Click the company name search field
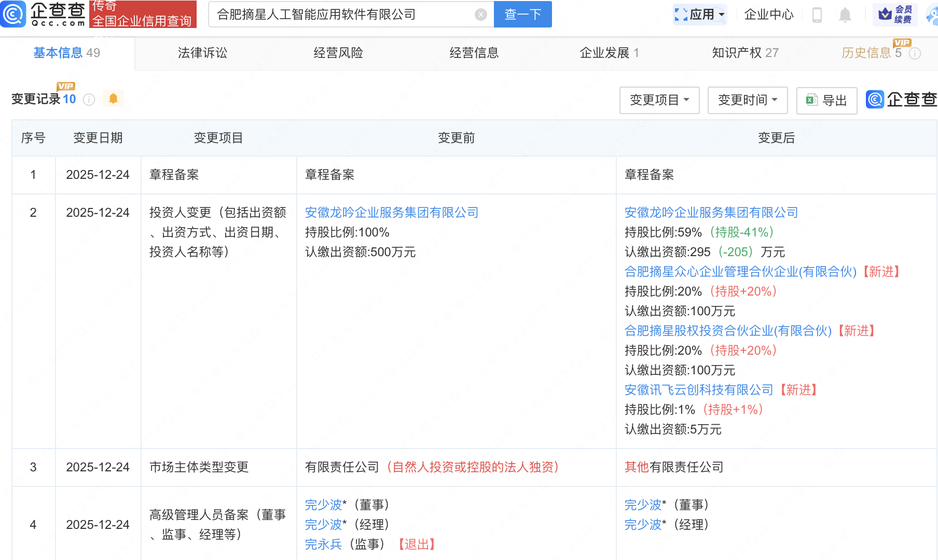 [342, 15]
